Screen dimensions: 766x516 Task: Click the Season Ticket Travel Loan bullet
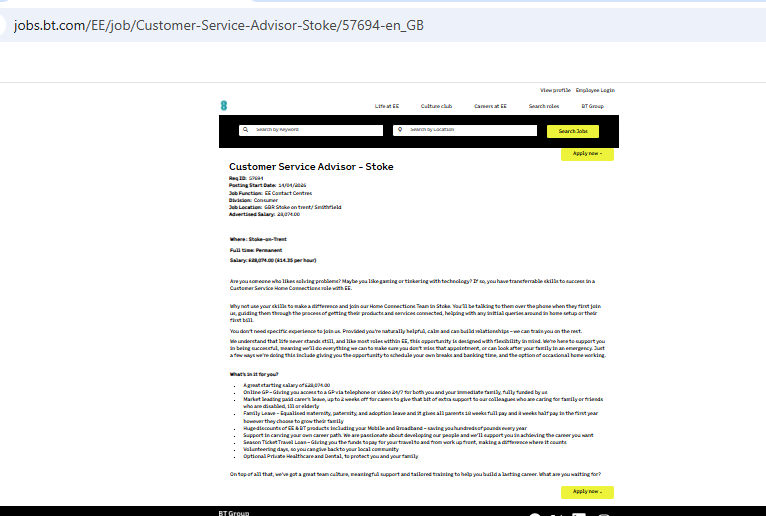(405, 442)
